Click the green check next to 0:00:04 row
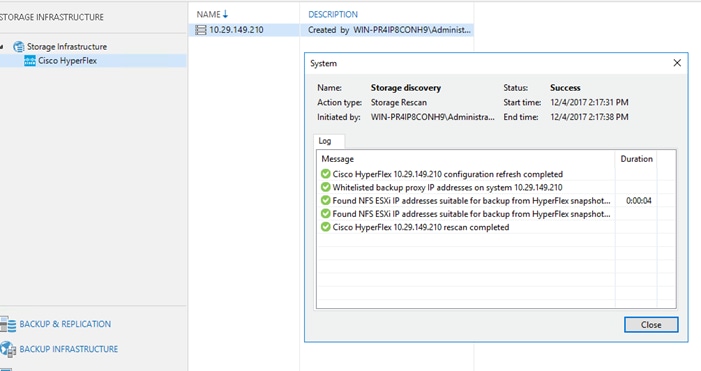The image size is (701, 371). click(x=325, y=201)
